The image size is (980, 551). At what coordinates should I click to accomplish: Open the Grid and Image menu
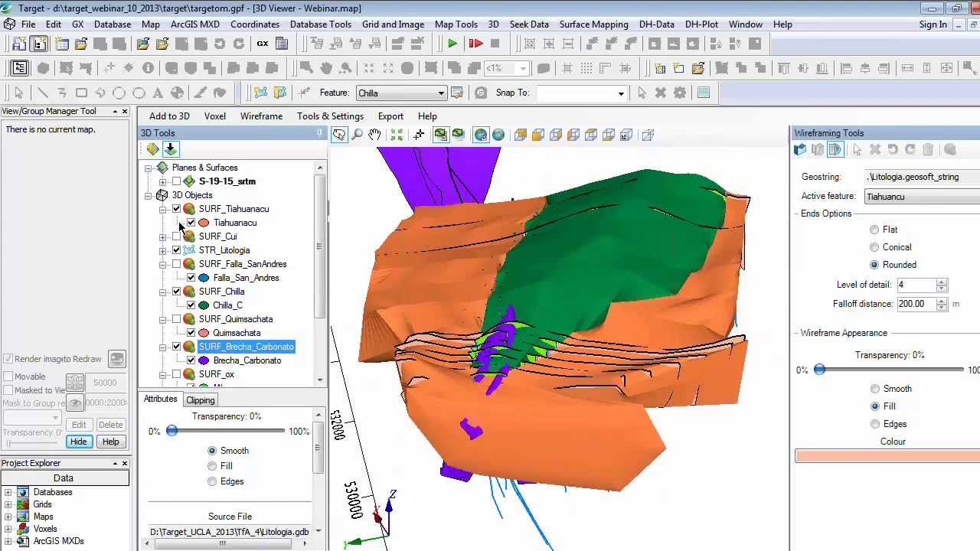click(x=393, y=24)
